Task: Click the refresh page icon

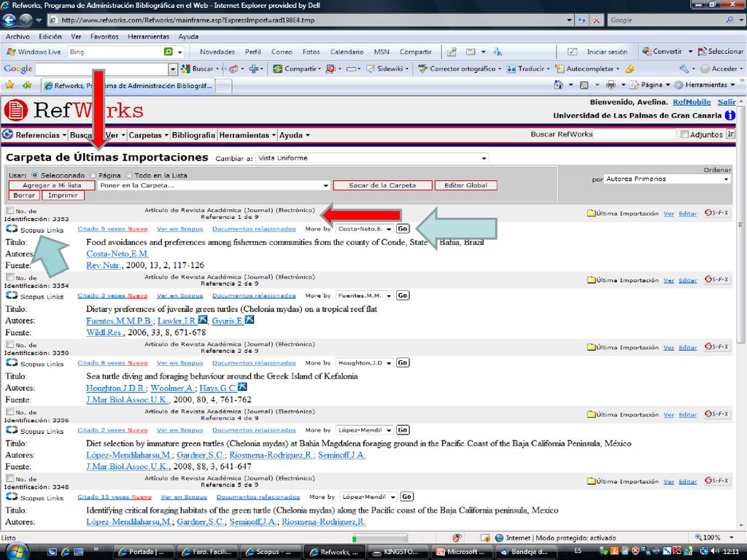Action: [581, 20]
